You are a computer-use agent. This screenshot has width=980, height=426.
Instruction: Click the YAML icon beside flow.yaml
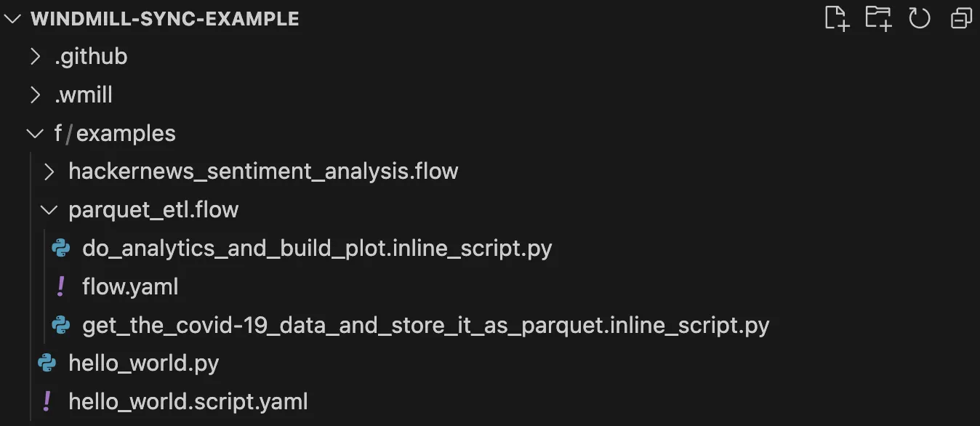tap(61, 287)
